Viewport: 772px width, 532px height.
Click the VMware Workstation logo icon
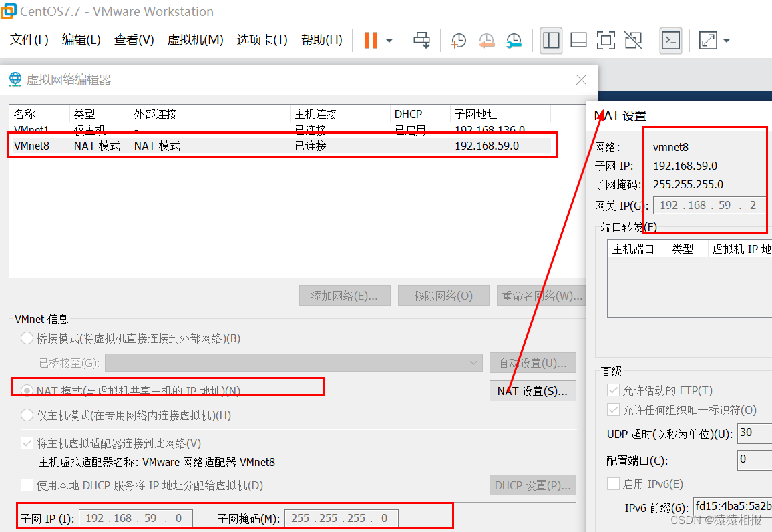pyautogui.click(x=8, y=11)
